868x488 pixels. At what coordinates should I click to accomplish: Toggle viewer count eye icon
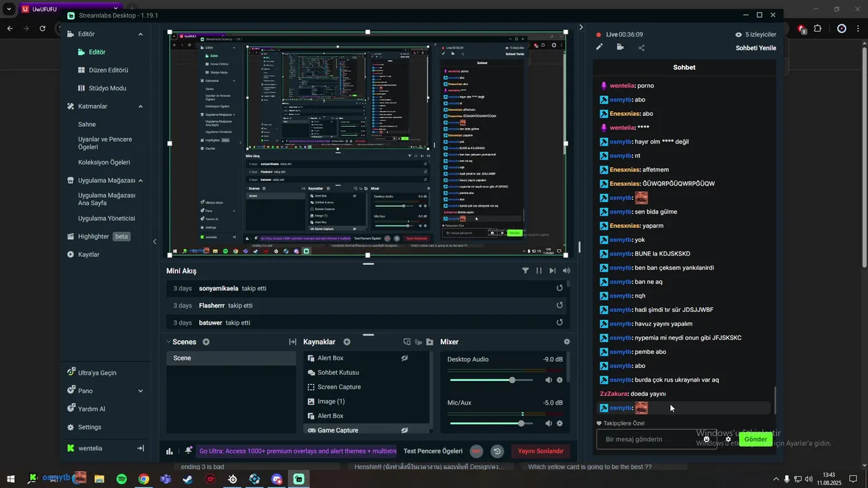click(738, 35)
